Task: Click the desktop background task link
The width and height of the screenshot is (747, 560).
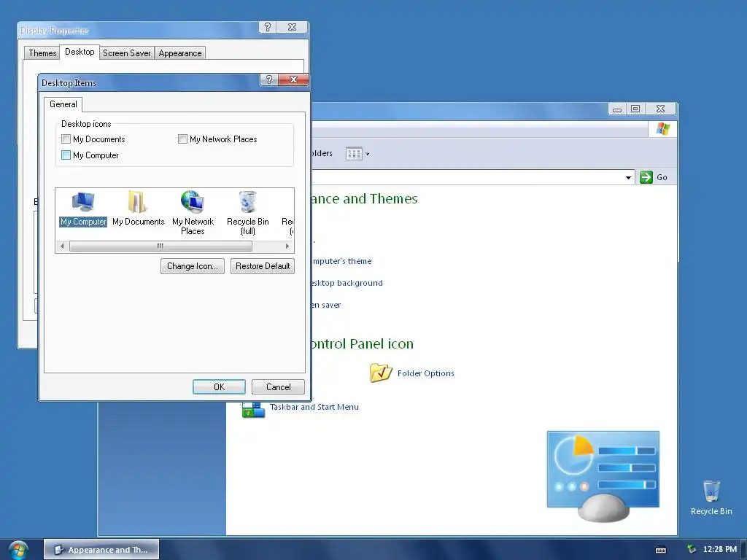Action: [x=347, y=283]
